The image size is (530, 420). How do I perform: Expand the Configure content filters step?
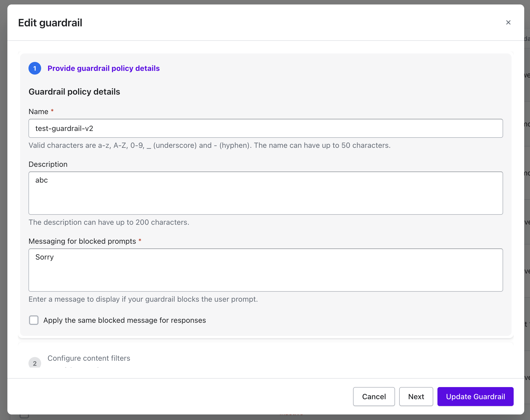point(89,358)
